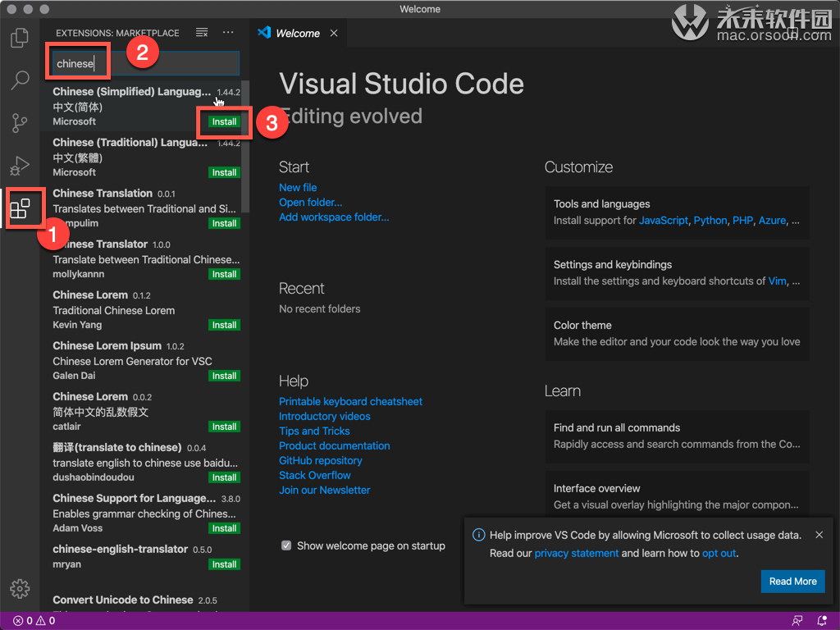The width and height of the screenshot is (840, 630).
Task: Open the Stack Overflow link
Action: [x=315, y=475]
